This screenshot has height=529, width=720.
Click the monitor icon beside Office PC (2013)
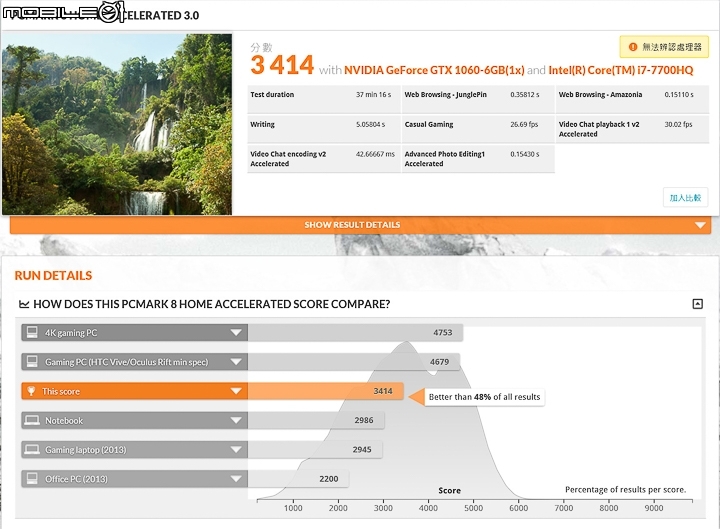point(32,479)
